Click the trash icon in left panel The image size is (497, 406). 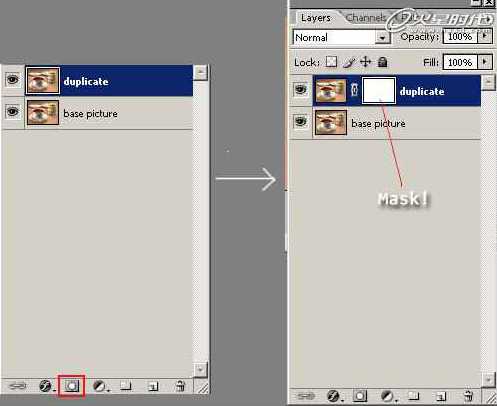[180, 386]
